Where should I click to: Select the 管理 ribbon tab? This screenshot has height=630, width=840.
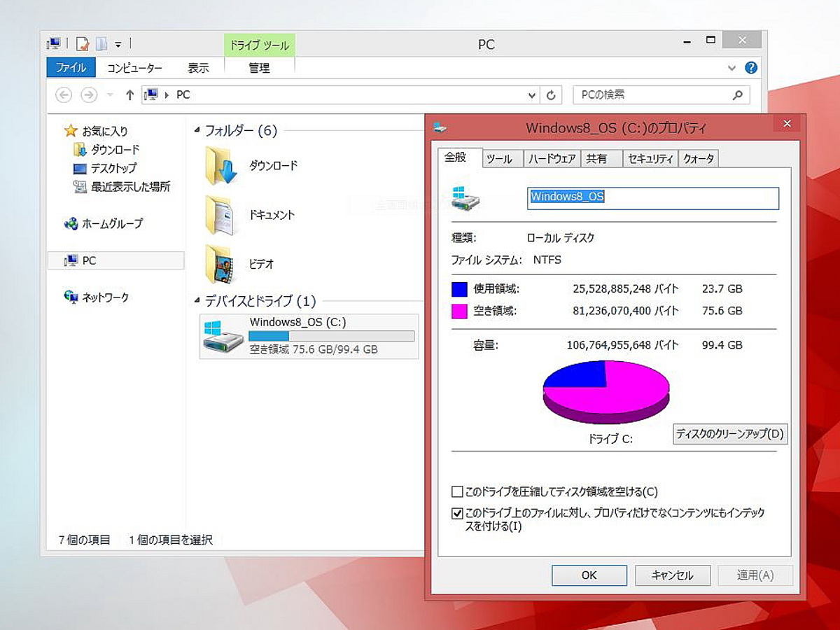click(x=259, y=68)
